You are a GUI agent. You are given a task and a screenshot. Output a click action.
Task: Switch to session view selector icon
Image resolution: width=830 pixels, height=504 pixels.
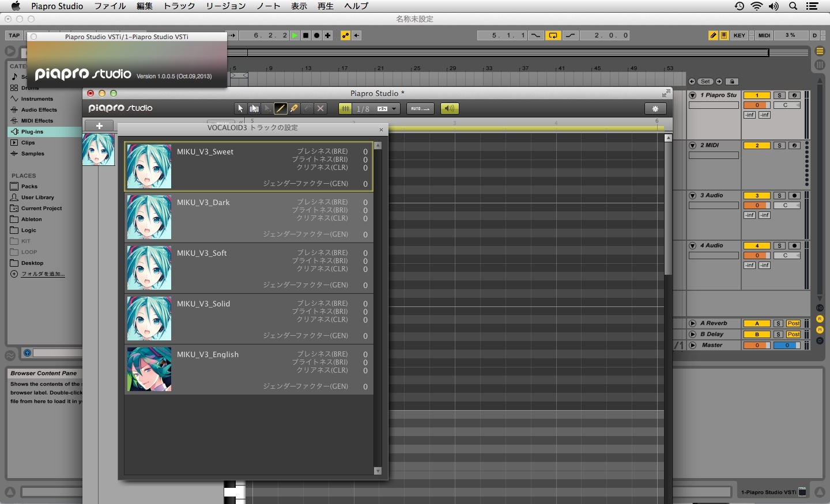pos(820,65)
